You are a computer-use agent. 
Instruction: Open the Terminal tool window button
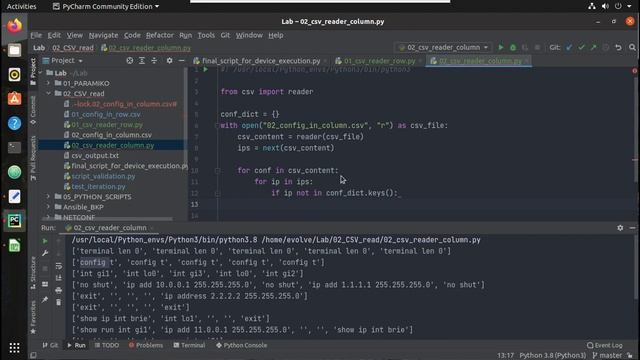click(189, 345)
